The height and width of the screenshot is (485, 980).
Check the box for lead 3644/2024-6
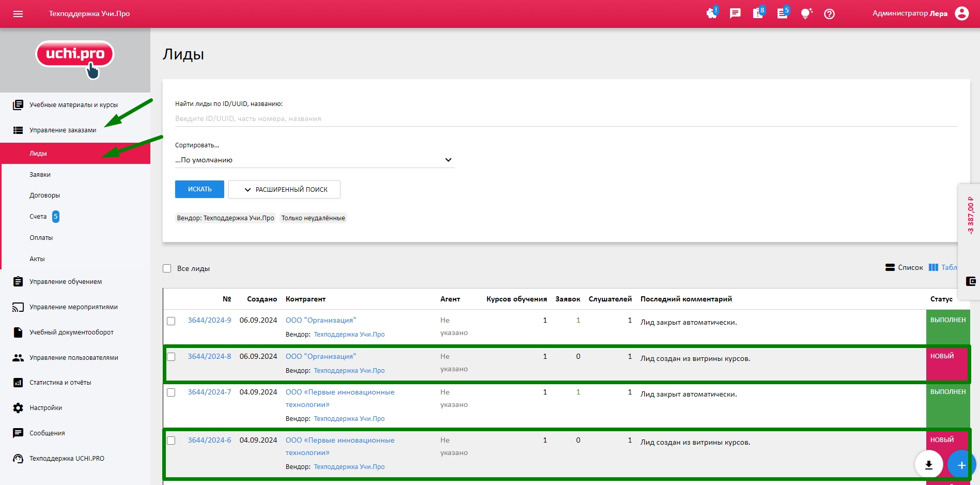[171, 441]
